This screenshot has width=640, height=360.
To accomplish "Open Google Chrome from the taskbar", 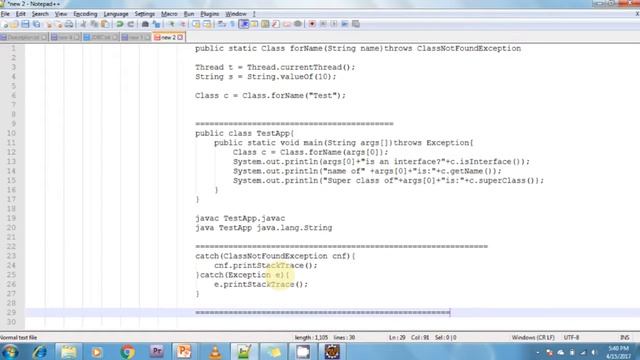I will point(127,351).
